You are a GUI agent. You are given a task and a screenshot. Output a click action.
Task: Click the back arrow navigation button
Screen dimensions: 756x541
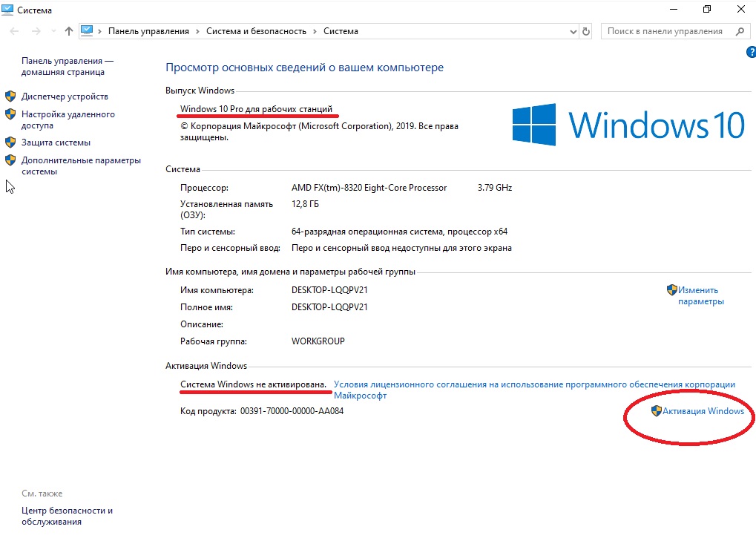click(x=14, y=31)
